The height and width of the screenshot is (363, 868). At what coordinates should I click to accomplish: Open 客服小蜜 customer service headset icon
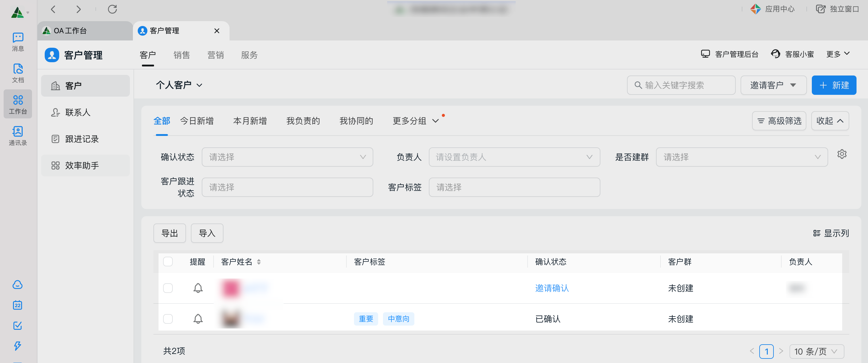(x=775, y=54)
